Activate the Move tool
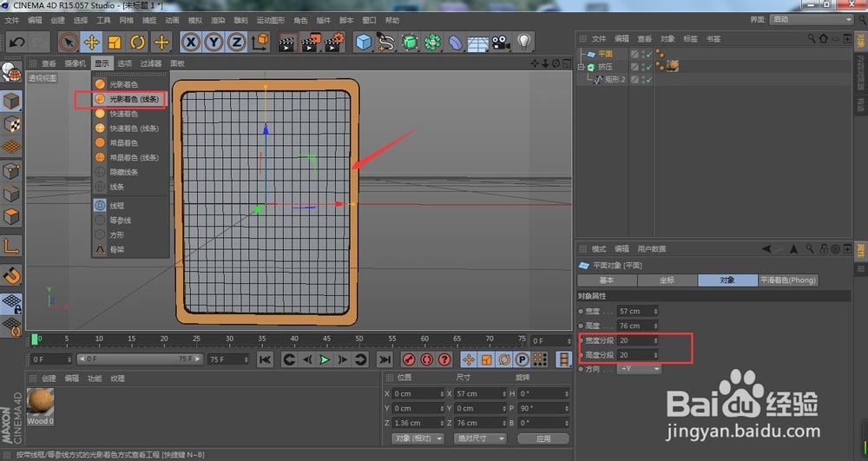This screenshot has width=868, height=461. (x=92, y=42)
